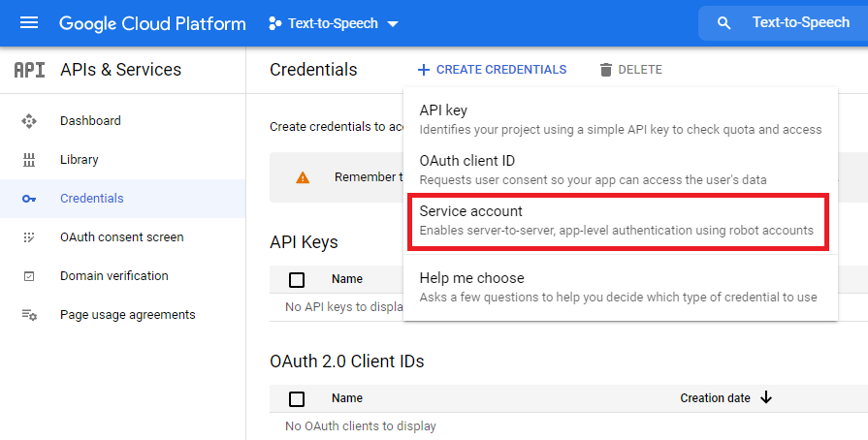Open the hamburger navigation menu

29,23
